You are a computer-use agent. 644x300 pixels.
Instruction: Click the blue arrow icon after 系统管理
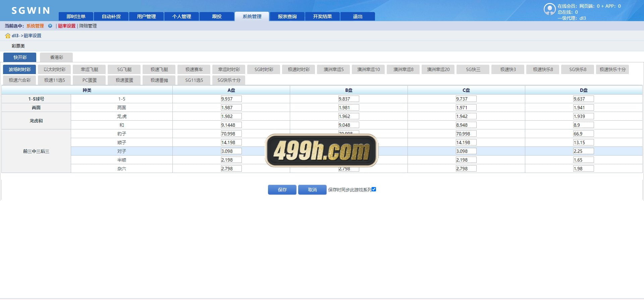(x=50, y=26)
